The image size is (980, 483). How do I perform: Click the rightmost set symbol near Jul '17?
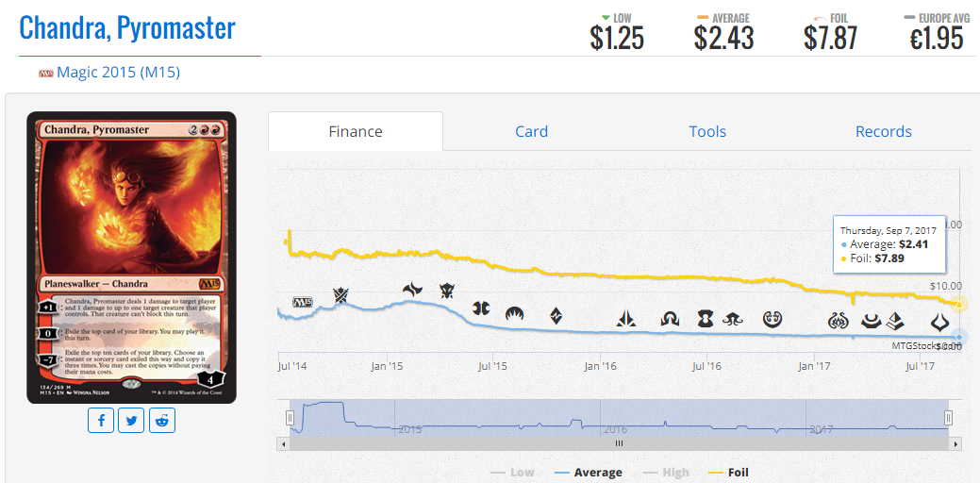point(940,323)
